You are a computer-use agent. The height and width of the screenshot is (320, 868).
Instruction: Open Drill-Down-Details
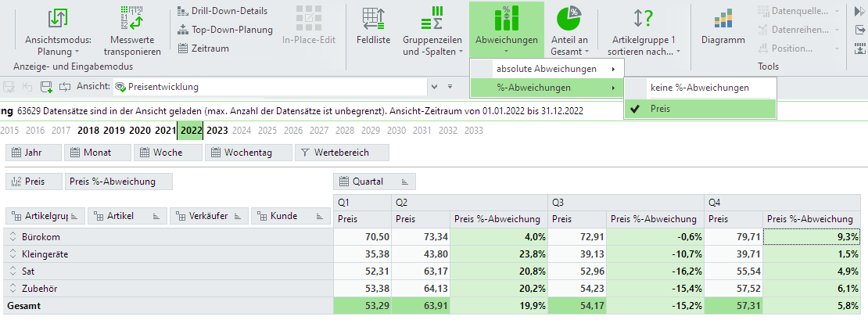(x=222, y=11)
